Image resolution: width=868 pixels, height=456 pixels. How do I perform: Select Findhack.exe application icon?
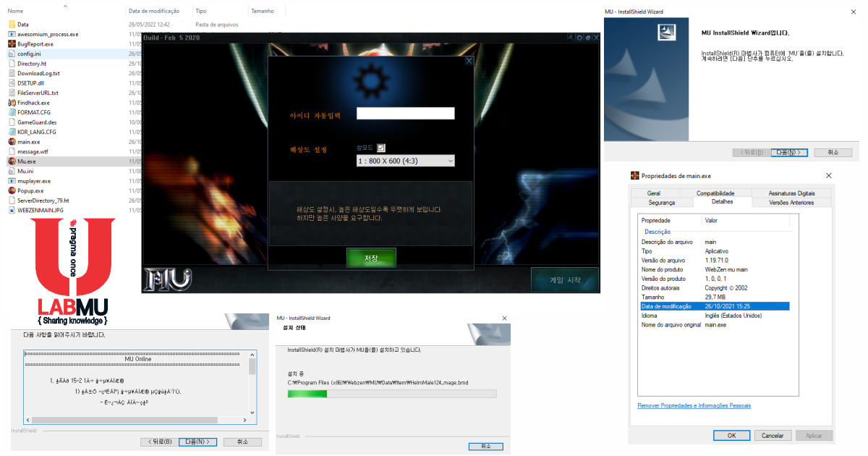point(12,103)
